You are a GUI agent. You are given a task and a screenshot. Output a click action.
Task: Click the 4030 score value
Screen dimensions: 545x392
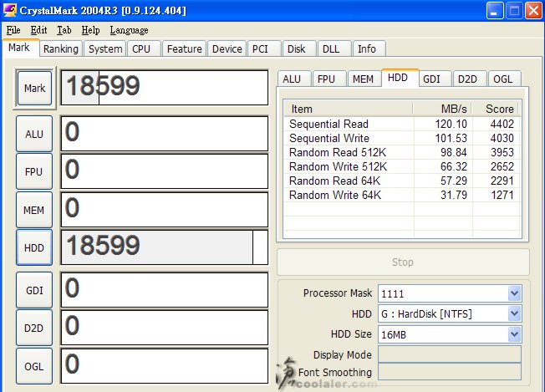tap(502, 138)
